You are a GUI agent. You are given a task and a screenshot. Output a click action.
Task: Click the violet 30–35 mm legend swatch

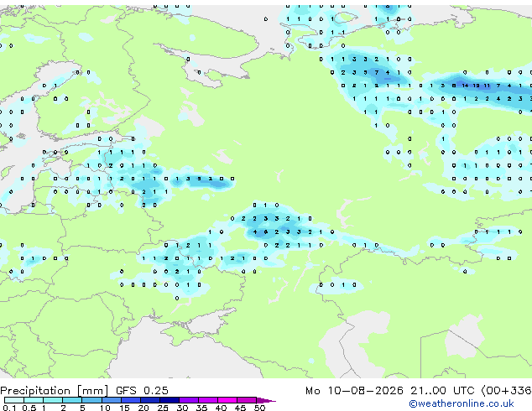tap(188, 400)
